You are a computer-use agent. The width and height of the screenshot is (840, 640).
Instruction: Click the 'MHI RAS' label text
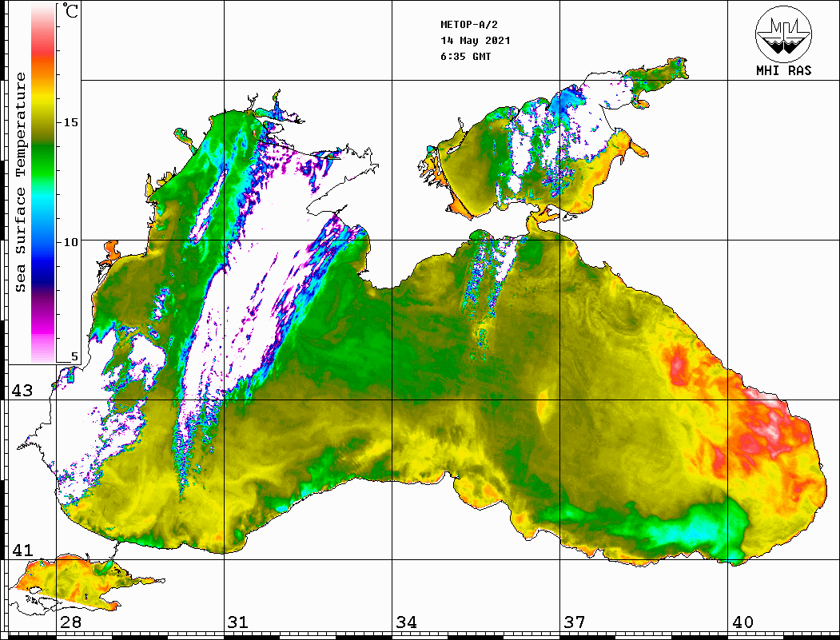tap(784, 70)
